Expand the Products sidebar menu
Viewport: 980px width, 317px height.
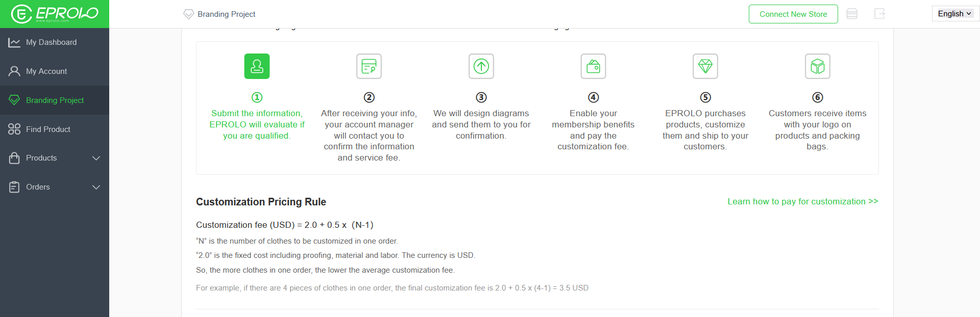tap(55, 158)
